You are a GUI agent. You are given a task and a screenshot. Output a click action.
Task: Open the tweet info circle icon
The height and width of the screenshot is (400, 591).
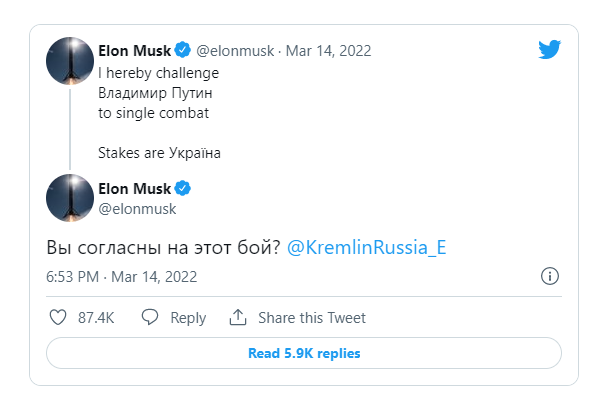550,276
